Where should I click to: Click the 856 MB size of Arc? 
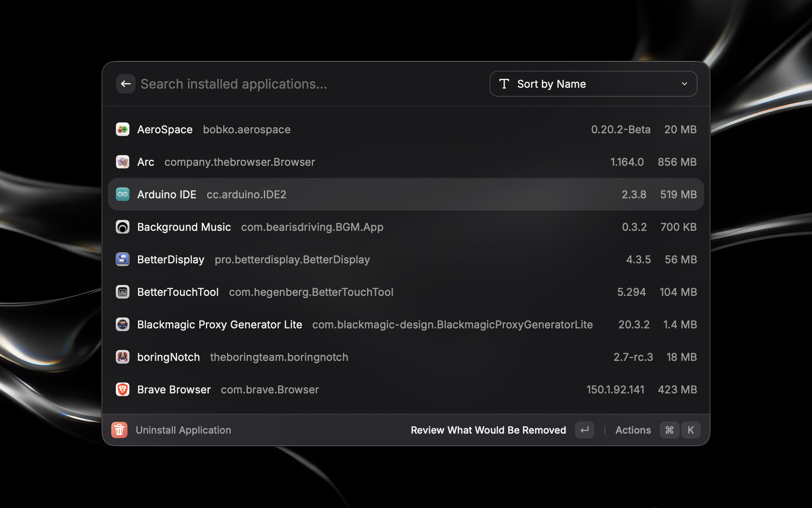click(x=677, y=162)
